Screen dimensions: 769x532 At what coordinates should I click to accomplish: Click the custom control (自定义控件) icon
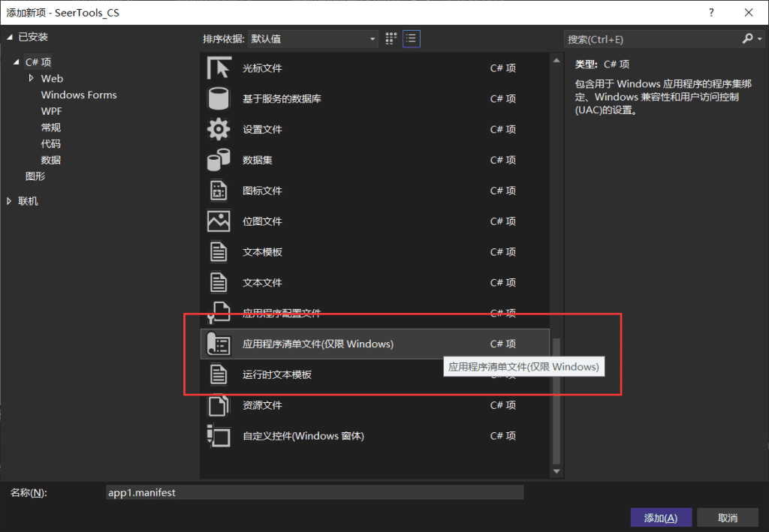(218, 436)
